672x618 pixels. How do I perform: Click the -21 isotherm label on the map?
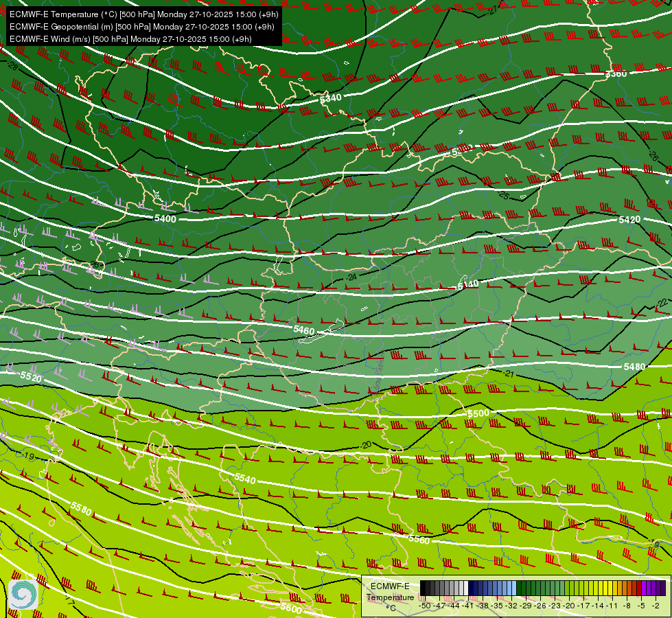coord(508,374)
